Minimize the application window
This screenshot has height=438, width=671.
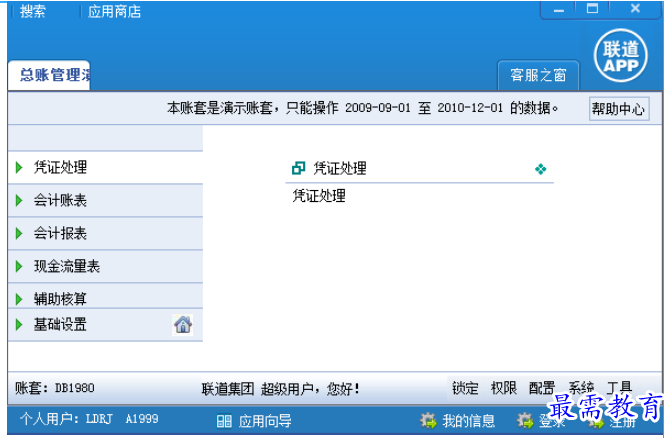[558, 9]
